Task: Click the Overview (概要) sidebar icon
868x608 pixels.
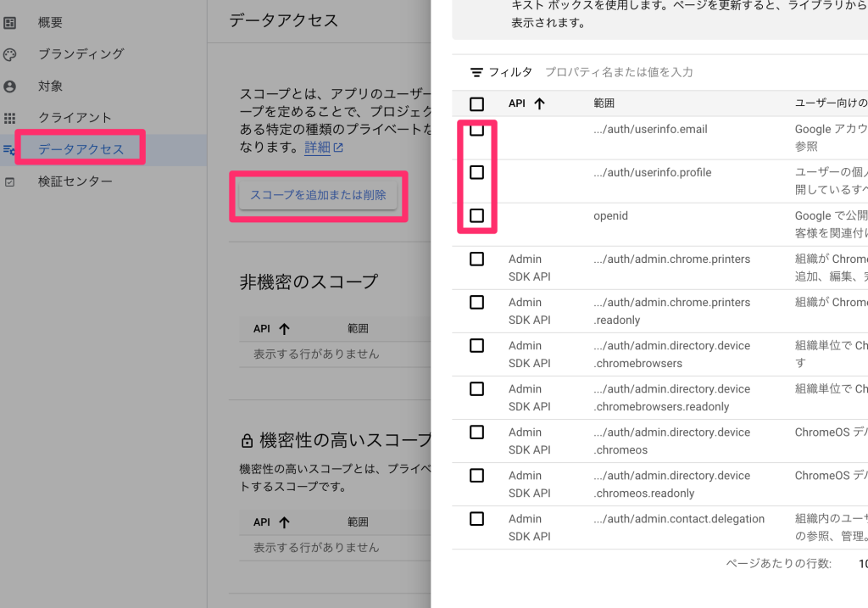Action: (10, 23)
